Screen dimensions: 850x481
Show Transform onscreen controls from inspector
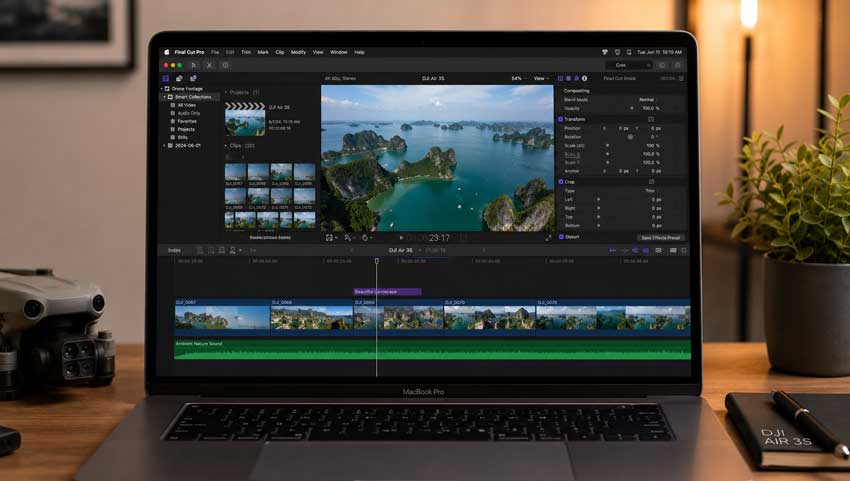click(651, 119)
